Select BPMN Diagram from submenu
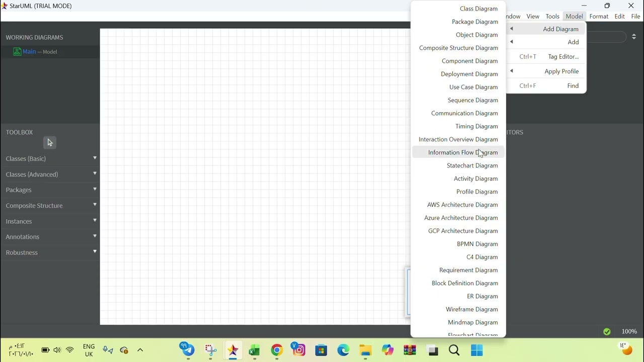 pos(458,244)
